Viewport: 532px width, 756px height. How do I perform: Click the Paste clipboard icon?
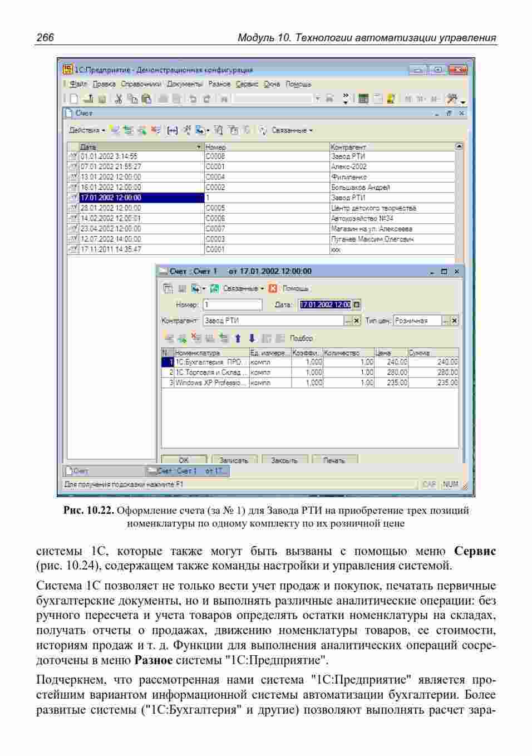click(146, 99)
